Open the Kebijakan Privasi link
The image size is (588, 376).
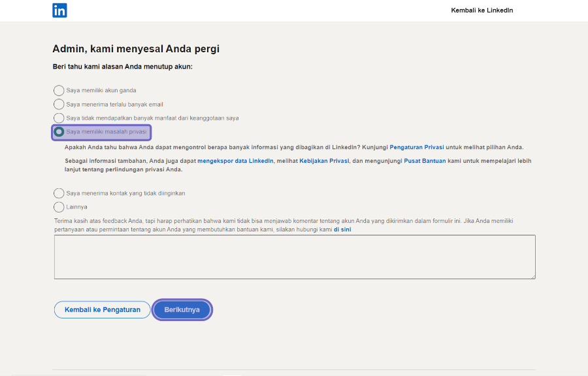tap(324, 161)
